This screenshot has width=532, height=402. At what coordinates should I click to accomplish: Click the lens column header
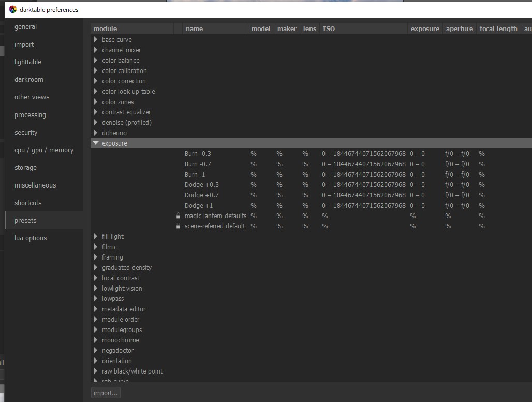309,29
